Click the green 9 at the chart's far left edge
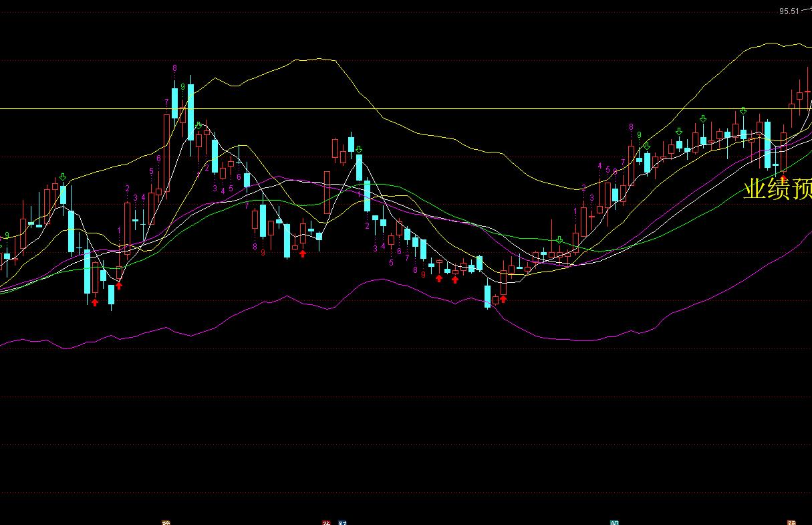The height and width of the screenshot is (525, 812). 7,235
